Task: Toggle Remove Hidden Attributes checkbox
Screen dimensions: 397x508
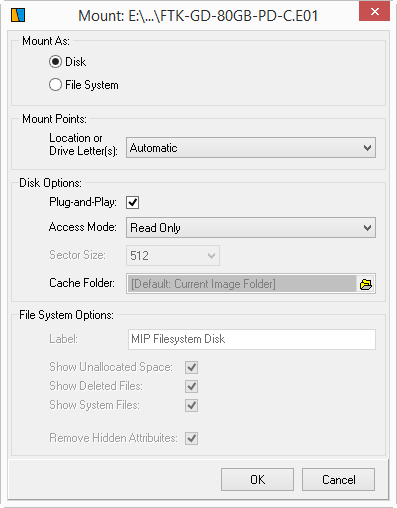Action: click(x=191, y=438)
